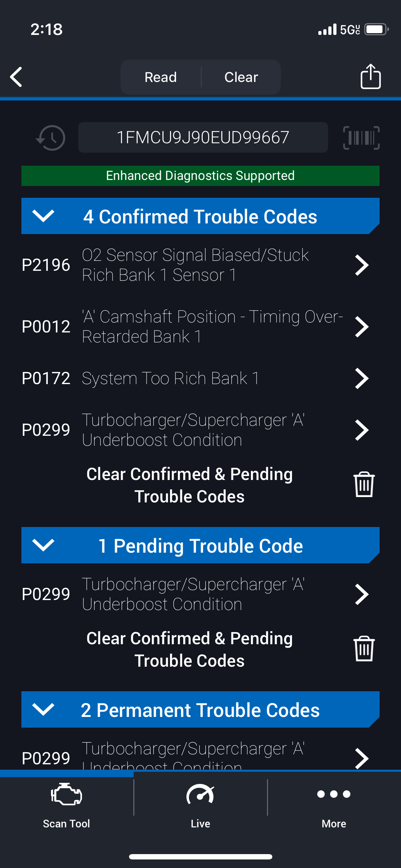Screen dimensions: 401x868
Task: Collapse the 2 Permanent Trouble Codes section
Action: coord(43,709)
